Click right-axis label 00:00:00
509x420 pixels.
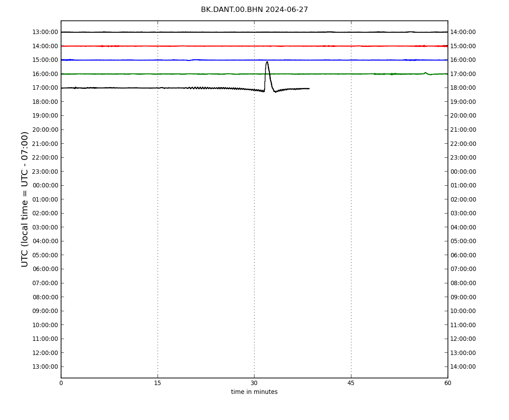pyautogui.click(x=463, y=172)
